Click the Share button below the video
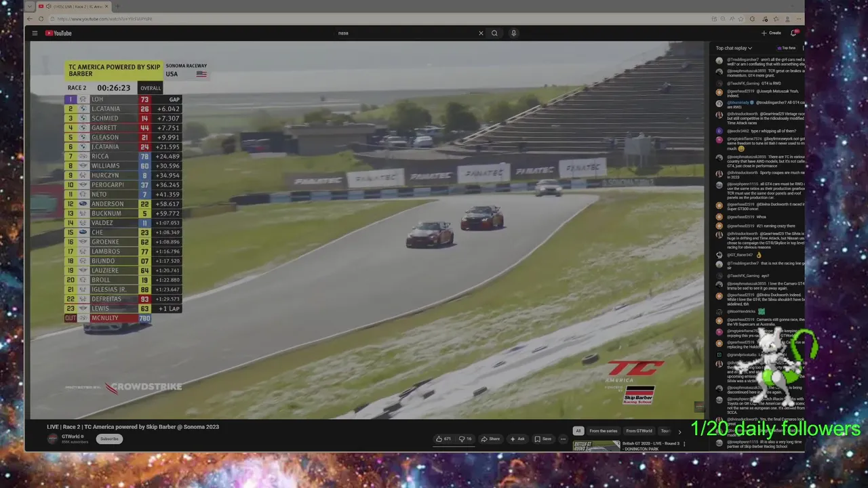The image size is (868, 488). point(490,439)
